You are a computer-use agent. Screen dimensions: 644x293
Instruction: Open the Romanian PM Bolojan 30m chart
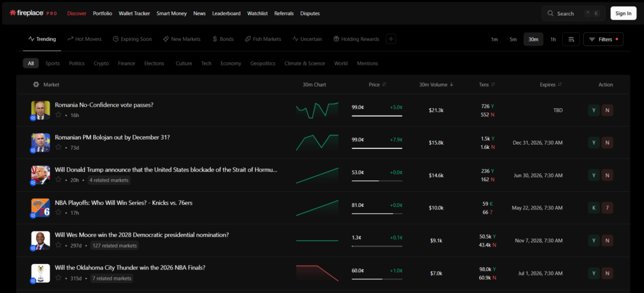(317, 142)
